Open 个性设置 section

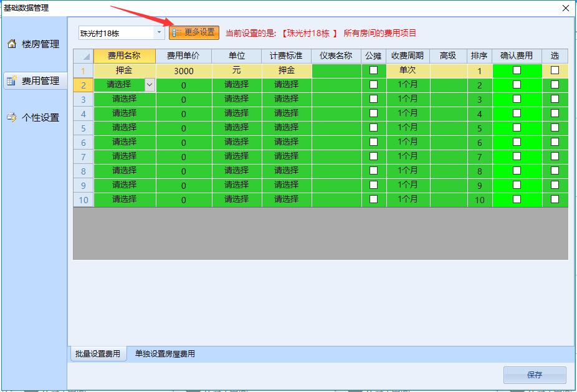click(35, 117)
